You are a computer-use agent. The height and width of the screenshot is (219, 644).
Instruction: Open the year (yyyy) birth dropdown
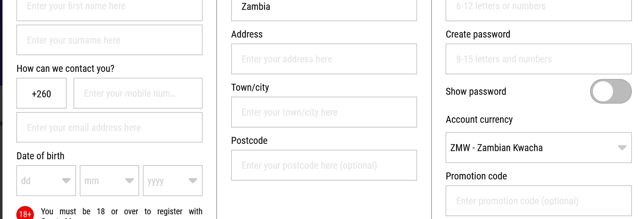[x=173, y=181]
